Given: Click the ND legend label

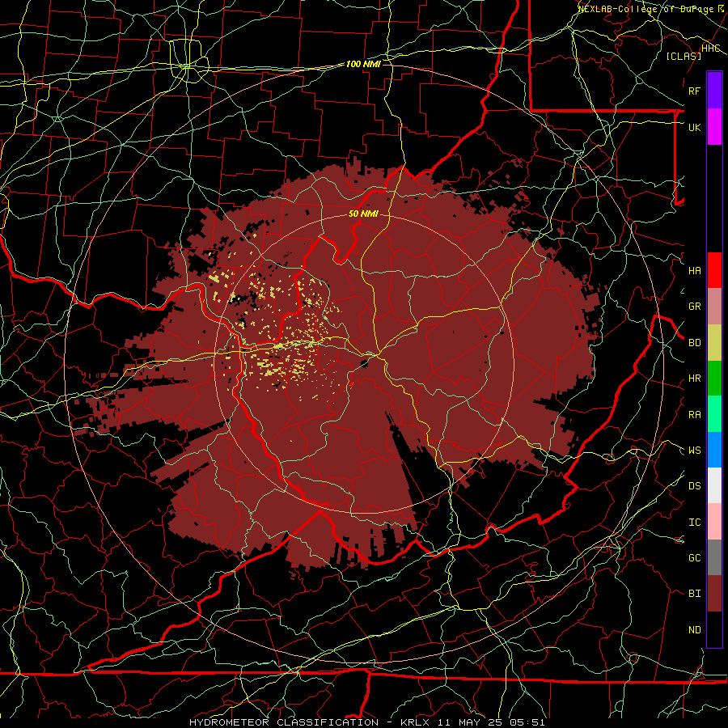Looking at the screenshot, I should (695, 629).
